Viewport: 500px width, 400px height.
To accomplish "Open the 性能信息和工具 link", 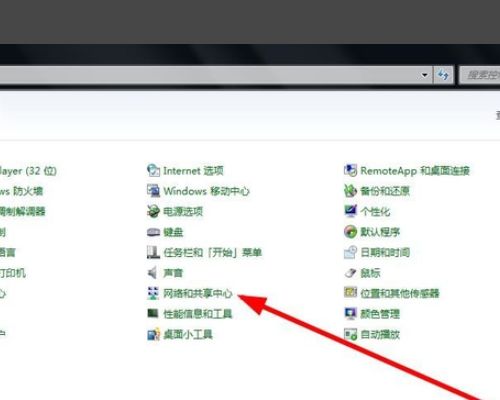I will pyautogui.click(x=198, y=314).
